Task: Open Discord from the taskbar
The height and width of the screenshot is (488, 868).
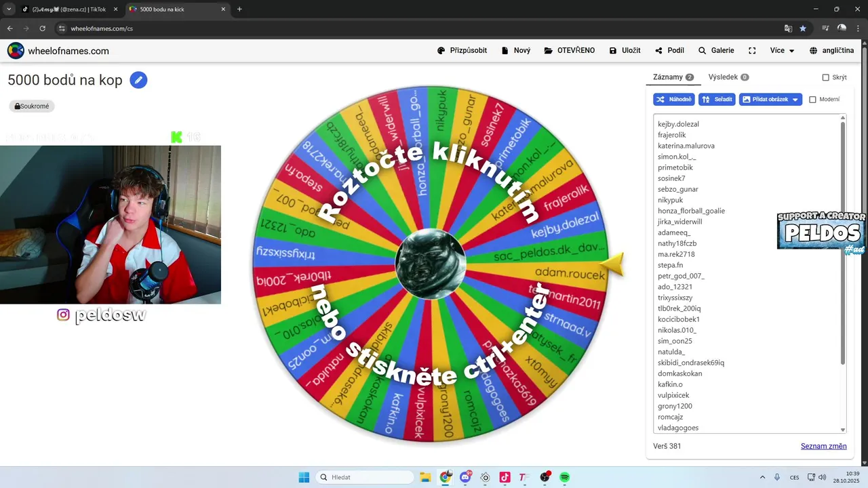Action: pos(465,477)
